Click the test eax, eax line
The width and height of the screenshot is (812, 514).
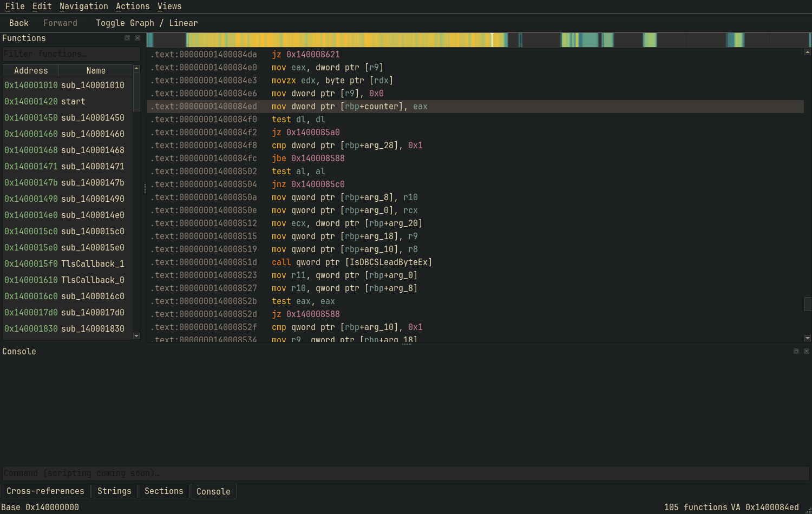(475, 301)
